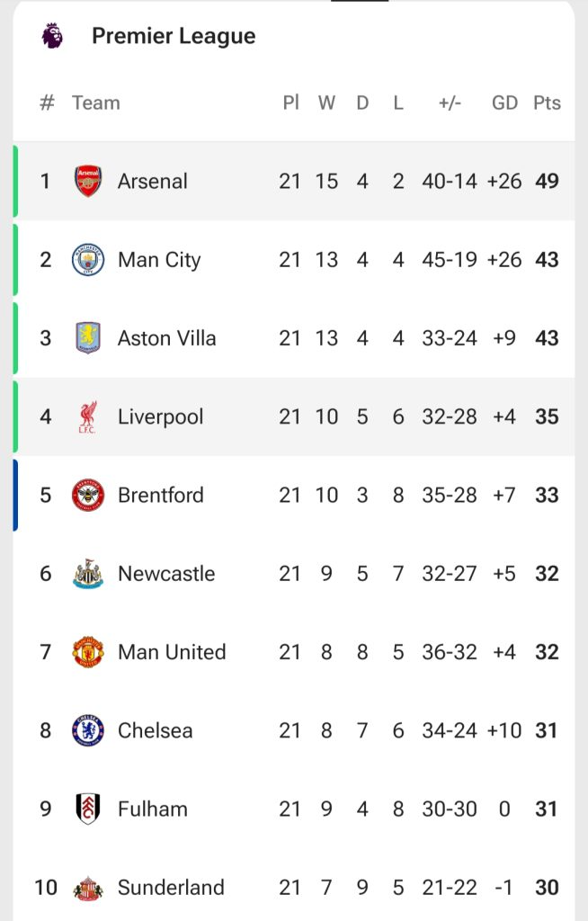
Task: Click the Sunderland club crest
Action: click(88, 888)
